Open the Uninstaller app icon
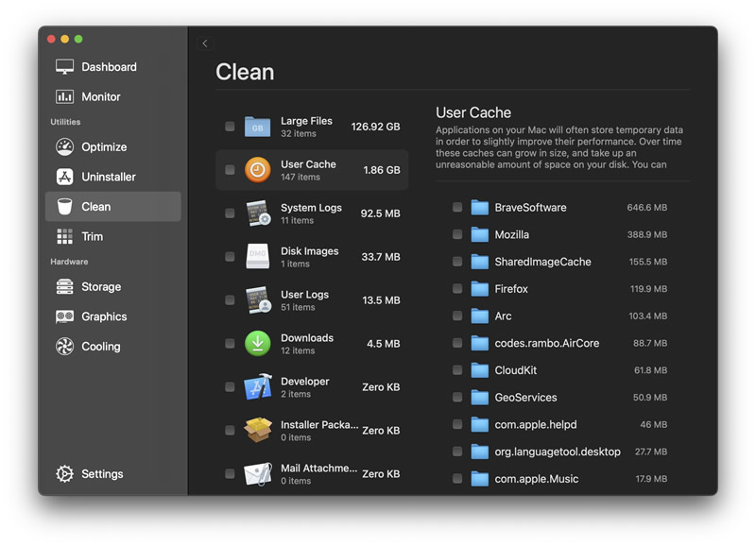Viewport: 756px width, 546px height. pos(64,177)
